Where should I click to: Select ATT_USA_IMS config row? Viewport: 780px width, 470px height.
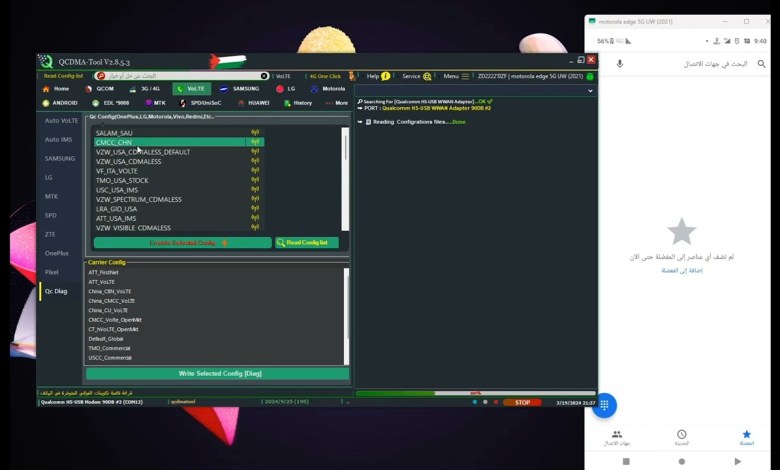point(179,218)
